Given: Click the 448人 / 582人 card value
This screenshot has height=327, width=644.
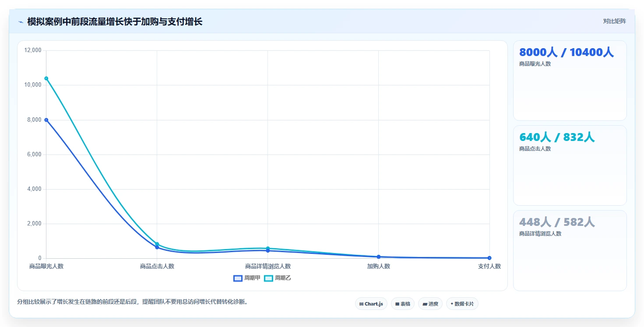Looking at the screenshot, I should coord(557,222).
